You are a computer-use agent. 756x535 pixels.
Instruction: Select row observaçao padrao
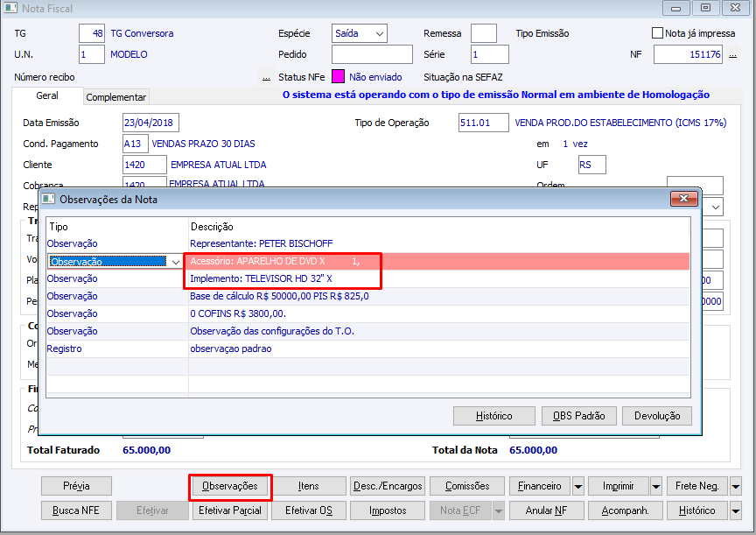coord(367,348)
